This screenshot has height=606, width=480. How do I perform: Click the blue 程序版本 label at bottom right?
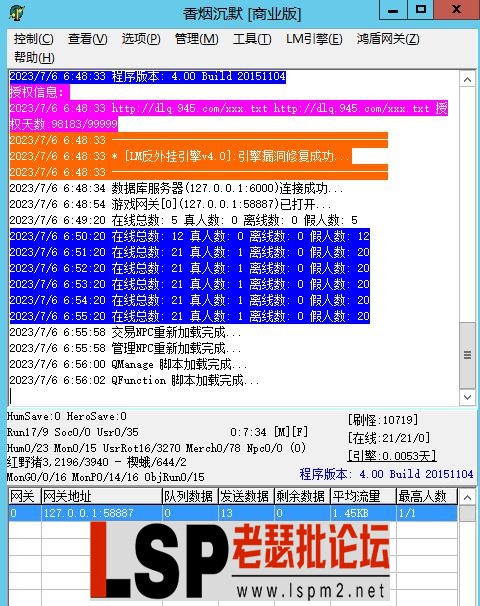pyautogui.click(x=386, y=474)
